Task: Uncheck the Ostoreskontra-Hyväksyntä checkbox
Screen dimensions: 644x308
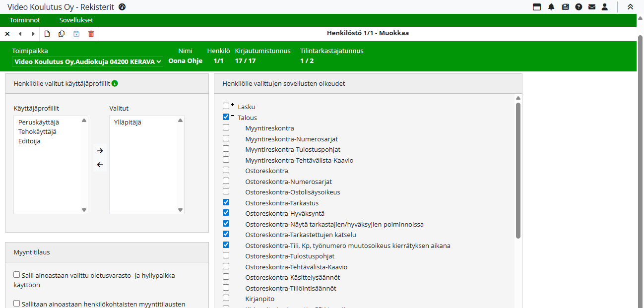Action: pyautogui.click(x=226, y=213)
